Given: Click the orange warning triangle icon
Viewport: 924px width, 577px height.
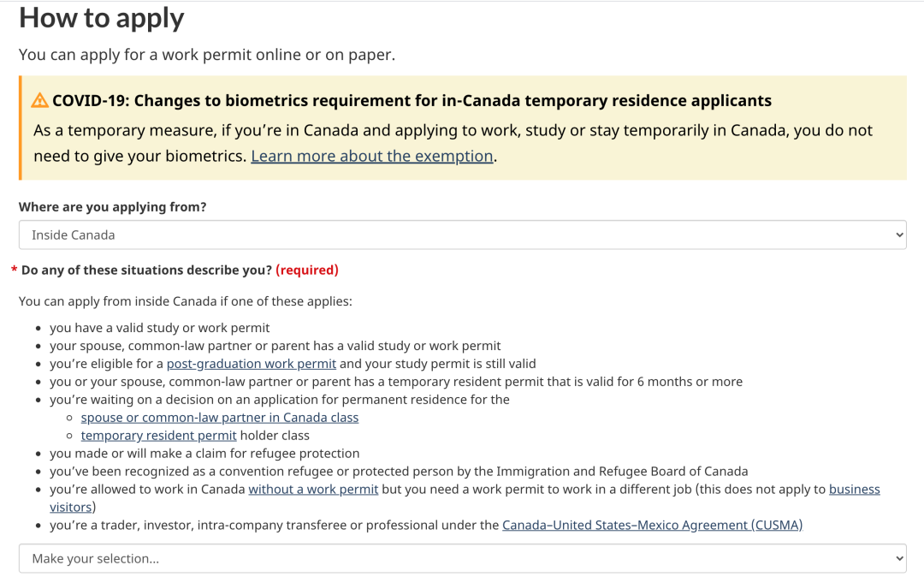Looking at the screenshot, I should (40, 101).
